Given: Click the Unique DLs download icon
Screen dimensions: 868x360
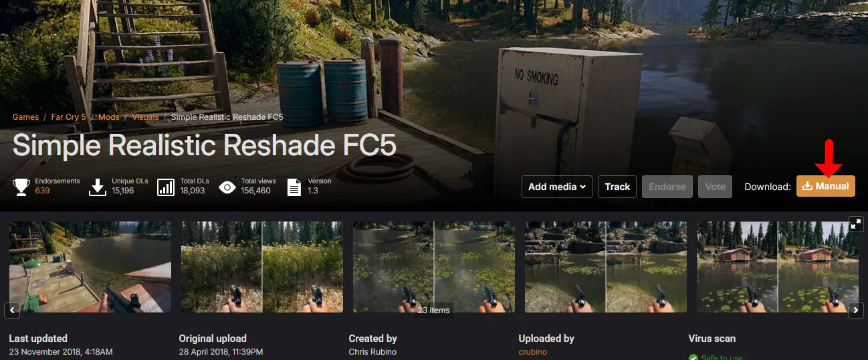Looking at the screenshot, I should pos(98,187).
